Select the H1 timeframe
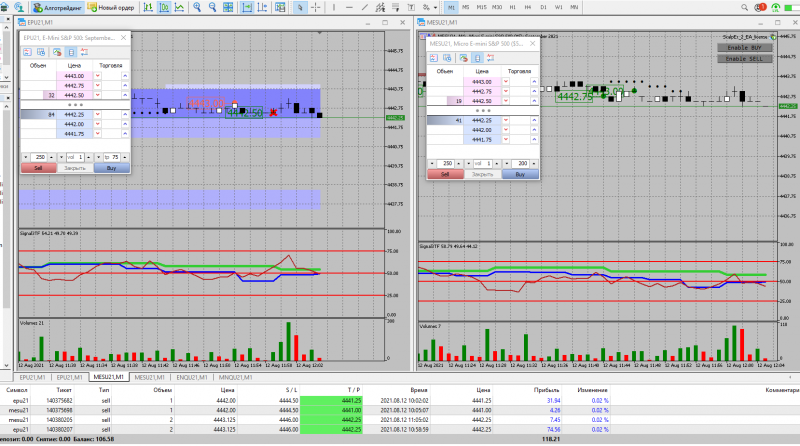This screenshot has height=446, width=800. pos(513,8)
